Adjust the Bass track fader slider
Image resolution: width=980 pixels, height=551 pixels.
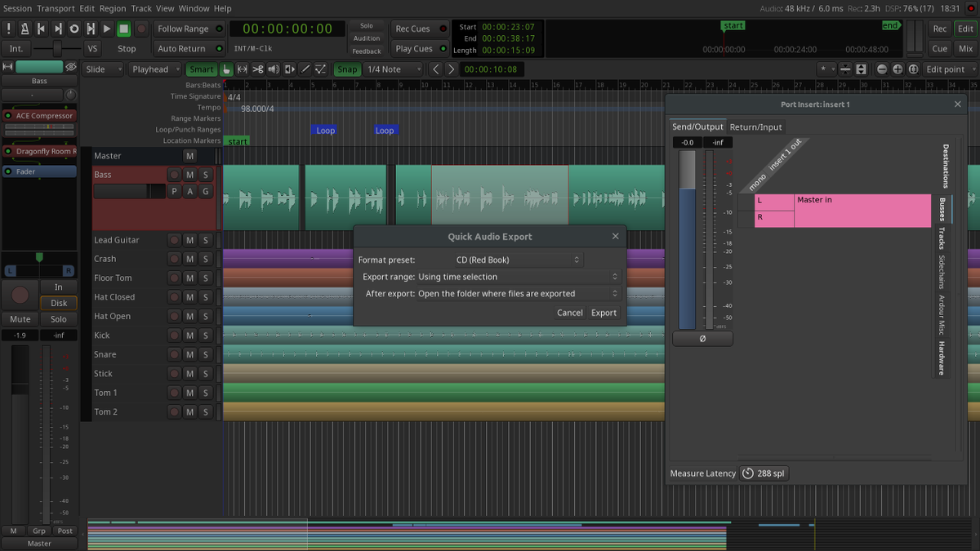point(129,191)
